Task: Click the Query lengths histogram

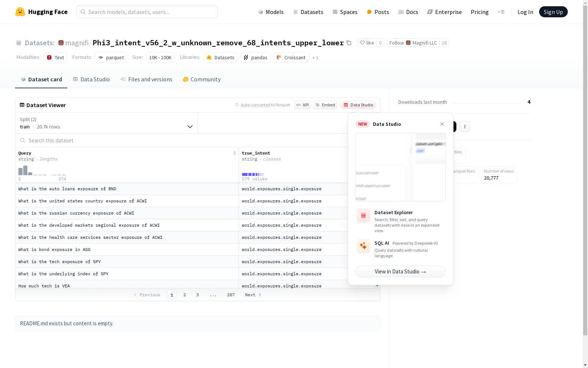Action: click(x=42, y=170)
